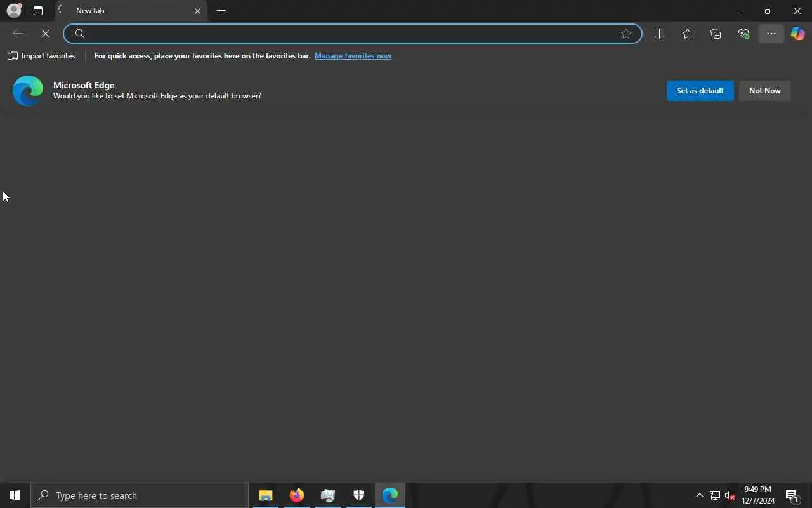Open the muted volume tray icon

tap(730, 495)
